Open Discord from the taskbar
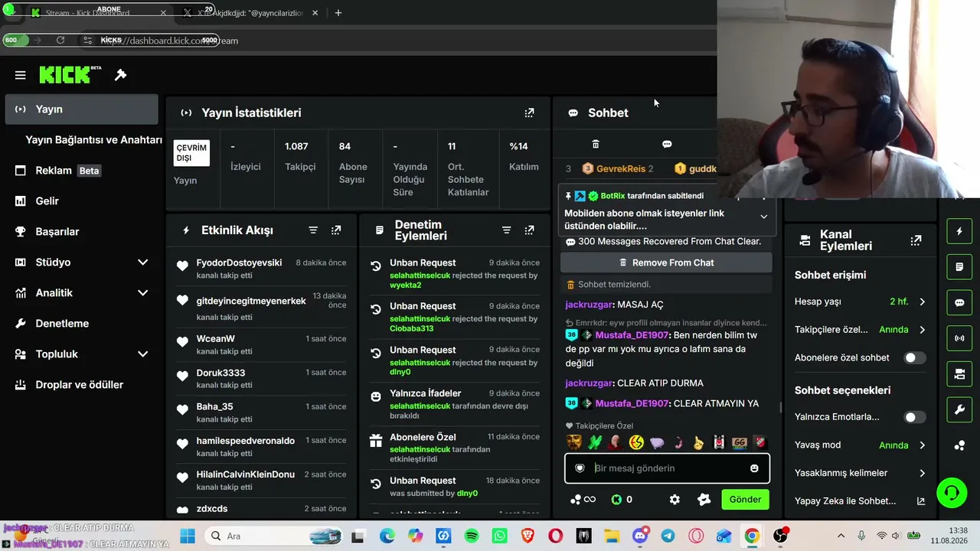Viewport: 980px width, 551px height. point(641,536)
